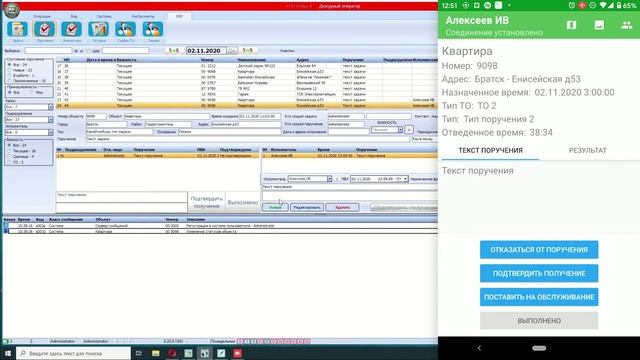640x360 pixels.
Task: Select 'Текущие - 18' importance filter
Action: (9, 151)
